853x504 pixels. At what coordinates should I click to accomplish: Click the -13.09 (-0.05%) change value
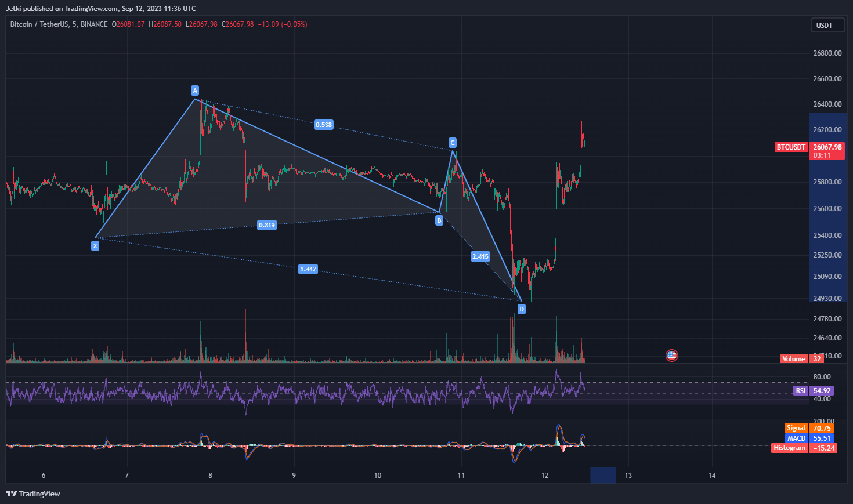click(283, 24)
